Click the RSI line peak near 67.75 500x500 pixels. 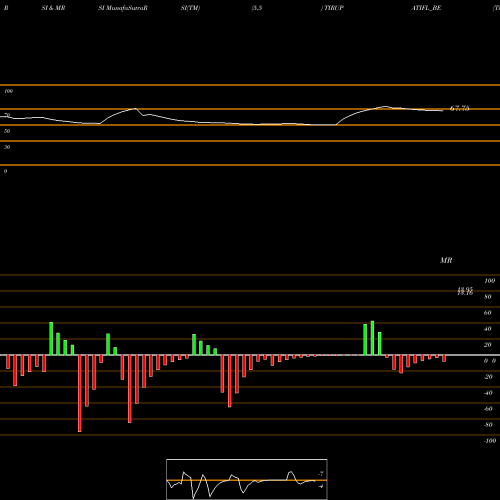[385, 106]
